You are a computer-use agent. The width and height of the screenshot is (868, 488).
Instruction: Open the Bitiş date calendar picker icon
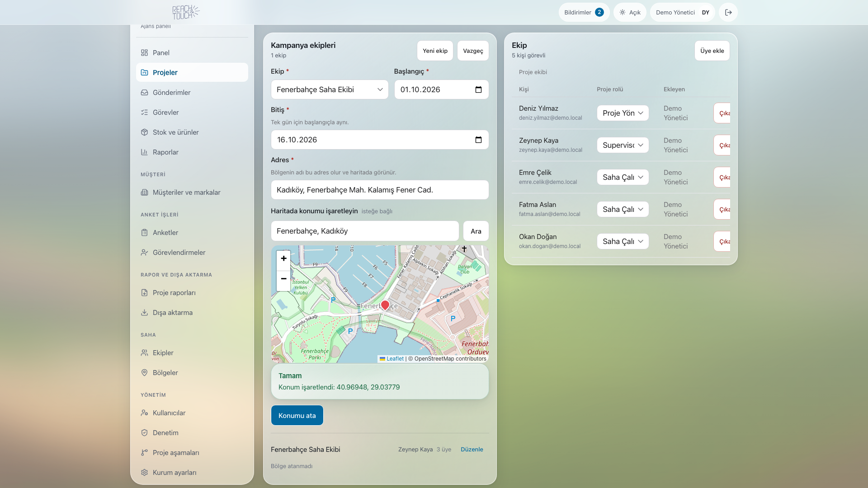coord(478,140)
